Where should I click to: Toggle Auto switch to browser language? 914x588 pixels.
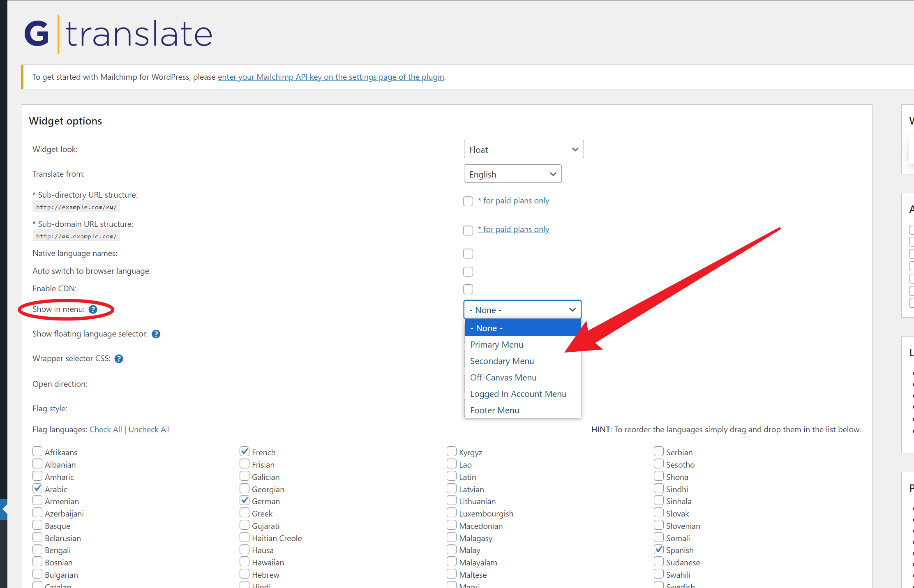coord(468,271)
